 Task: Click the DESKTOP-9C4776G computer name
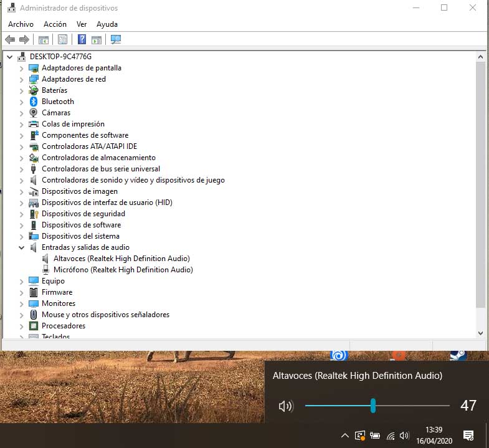[60, 57]
